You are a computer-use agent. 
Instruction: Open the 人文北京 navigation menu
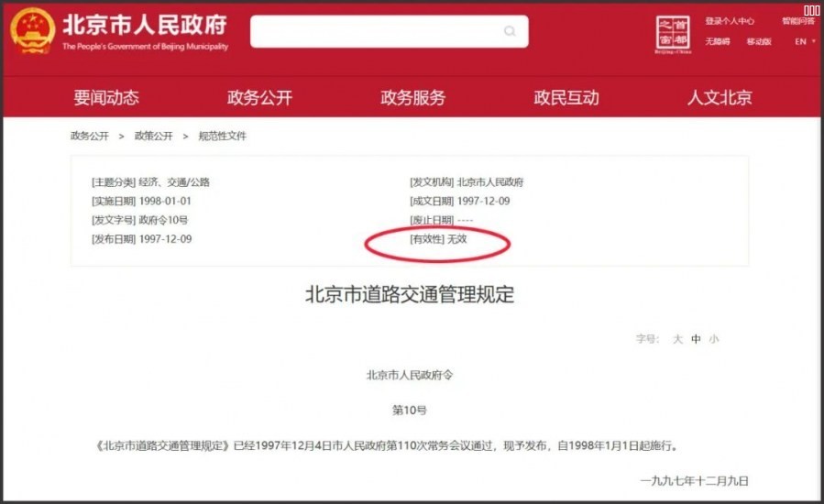click(x=720, y=98)
